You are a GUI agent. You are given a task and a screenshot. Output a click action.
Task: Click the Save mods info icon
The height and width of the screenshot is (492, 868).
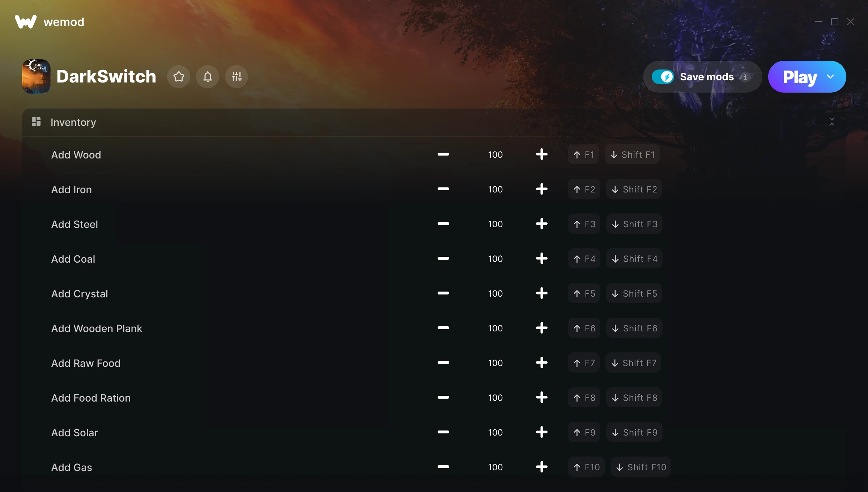click(x=745, y=77)
